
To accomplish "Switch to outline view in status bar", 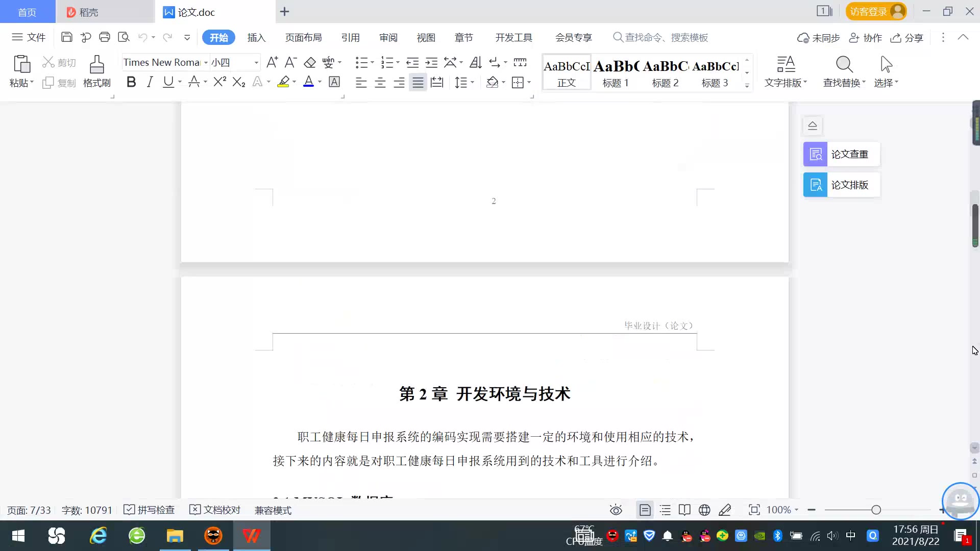I will coord(665,510).
